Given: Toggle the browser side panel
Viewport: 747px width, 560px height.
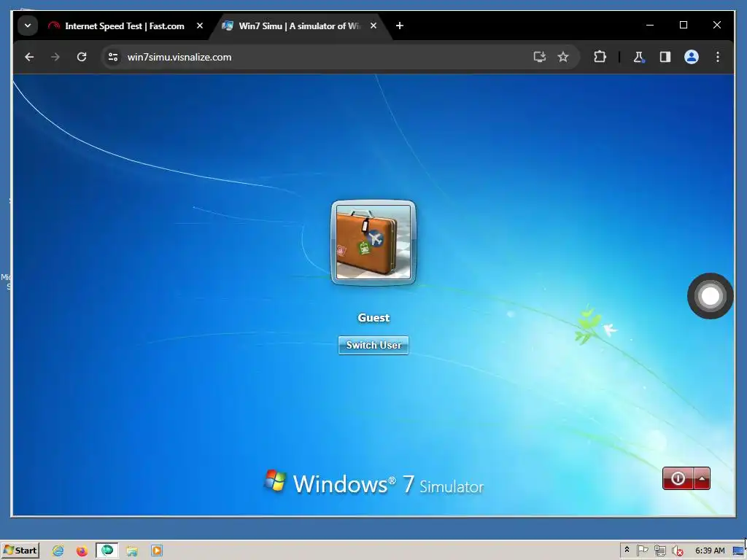Looking at the screenshot, I should point(665,57).
